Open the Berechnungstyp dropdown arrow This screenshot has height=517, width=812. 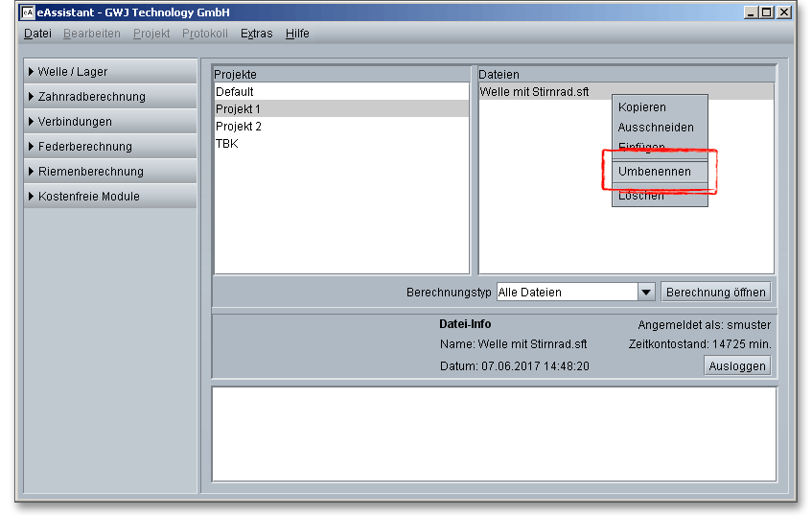click(645, 293)
